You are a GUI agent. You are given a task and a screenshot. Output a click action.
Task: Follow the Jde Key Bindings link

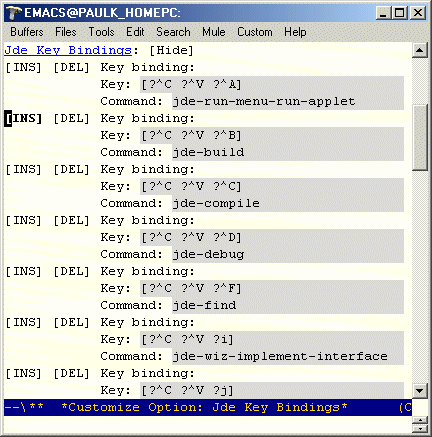click(68, 50)
